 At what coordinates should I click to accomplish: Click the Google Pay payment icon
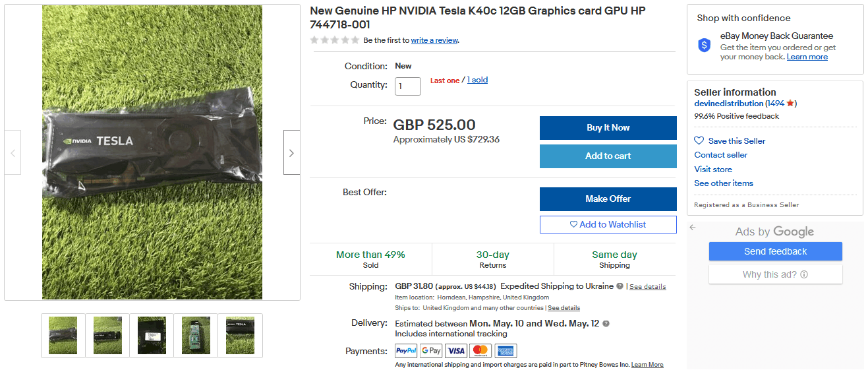coord(431,351)
